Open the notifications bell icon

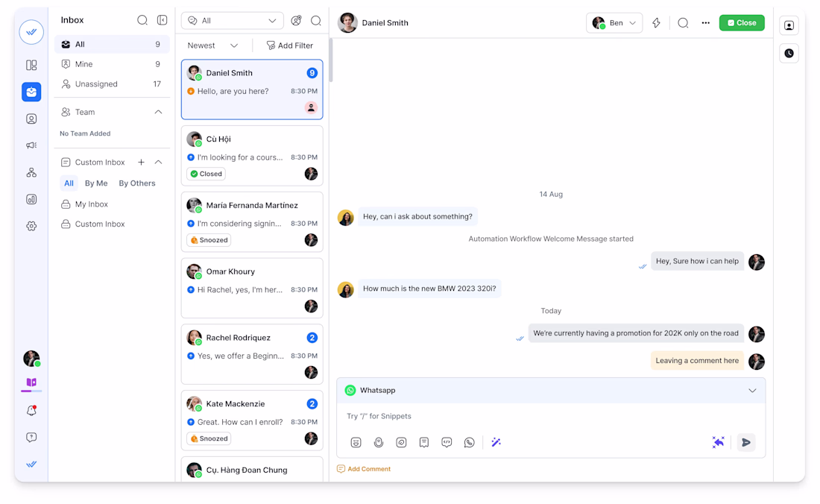31,411
